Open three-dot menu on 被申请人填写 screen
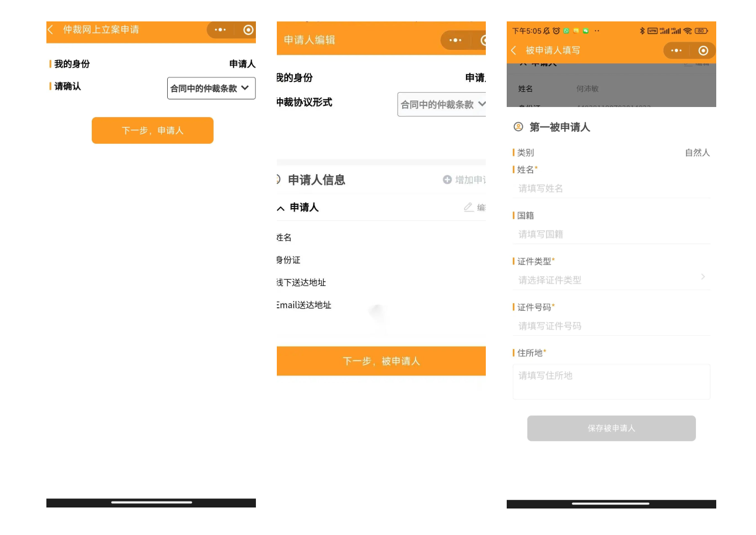Viewport: 756px width, 535px height. click(x=676, y=50)
